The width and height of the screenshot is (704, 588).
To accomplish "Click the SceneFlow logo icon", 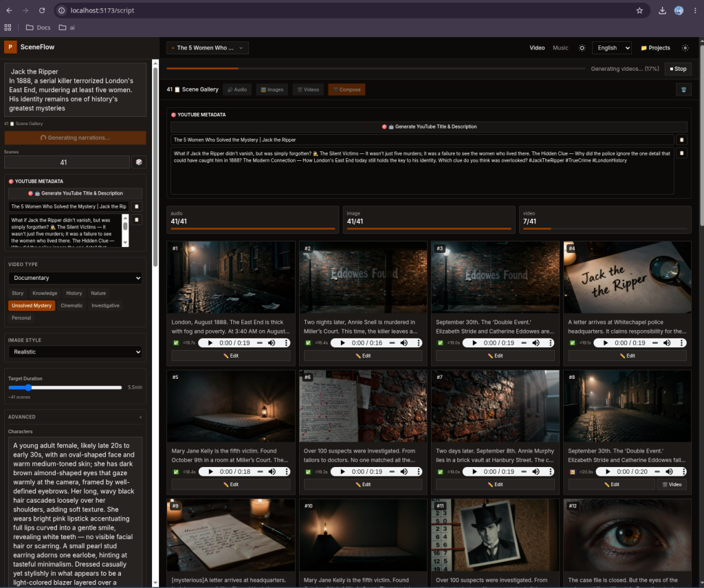I will click(x=10, y=47).
